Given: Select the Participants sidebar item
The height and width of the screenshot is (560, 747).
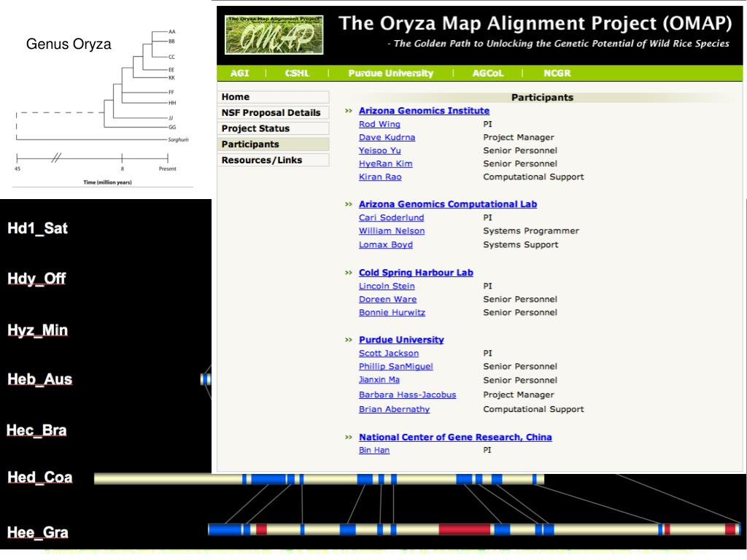Looking at the screenshot, I should [x=273, y=144].
